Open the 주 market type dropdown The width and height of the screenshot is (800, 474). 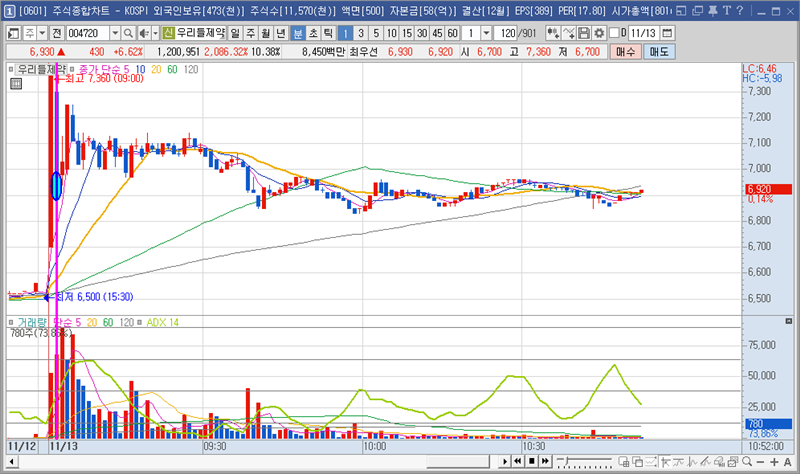[41, 33]
